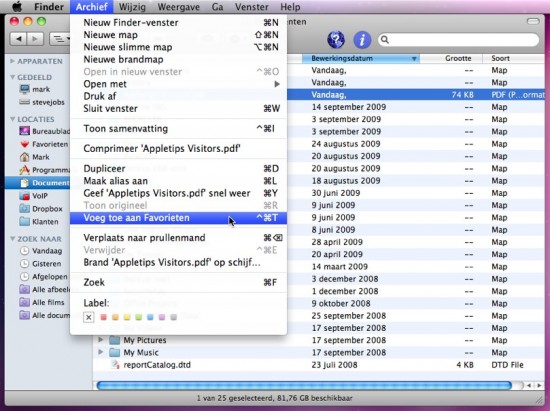Click the My Pictures folder icon

(115, 340)
